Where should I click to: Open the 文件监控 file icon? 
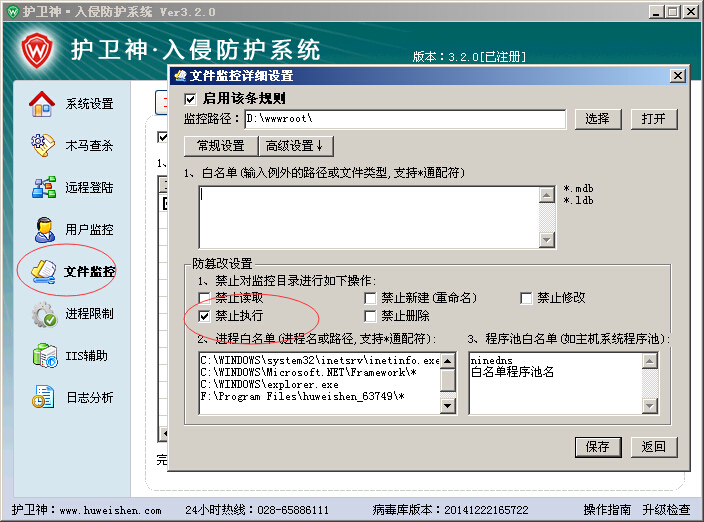click(43, 272)
